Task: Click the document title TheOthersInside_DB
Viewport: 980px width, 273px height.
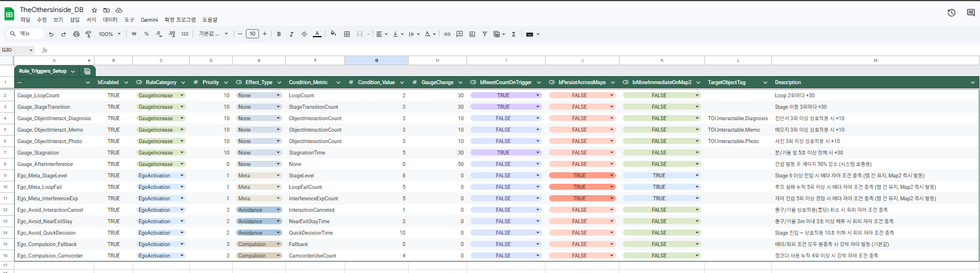Action: coord(52,10)
